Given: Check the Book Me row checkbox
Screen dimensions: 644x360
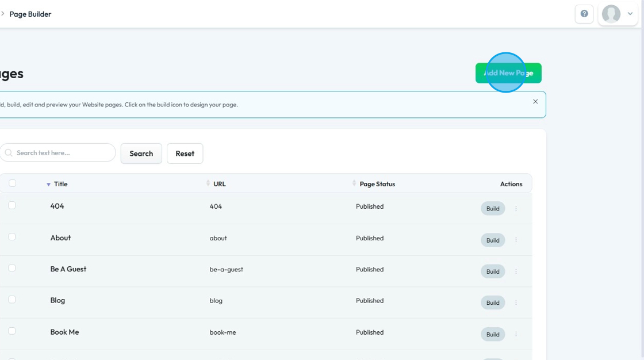Looking at the screenshot, I should (12, 331).
